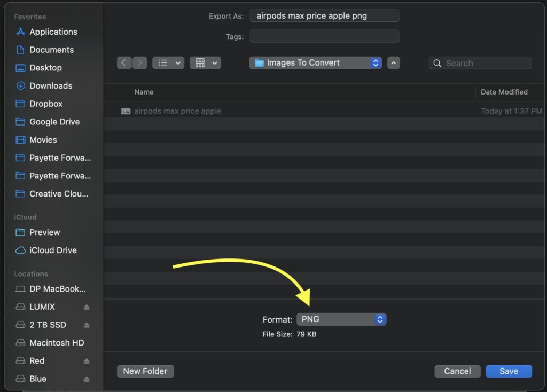Select Preview under iCloud
Screen dimensions: 547x392
click(x=45, y=232)
